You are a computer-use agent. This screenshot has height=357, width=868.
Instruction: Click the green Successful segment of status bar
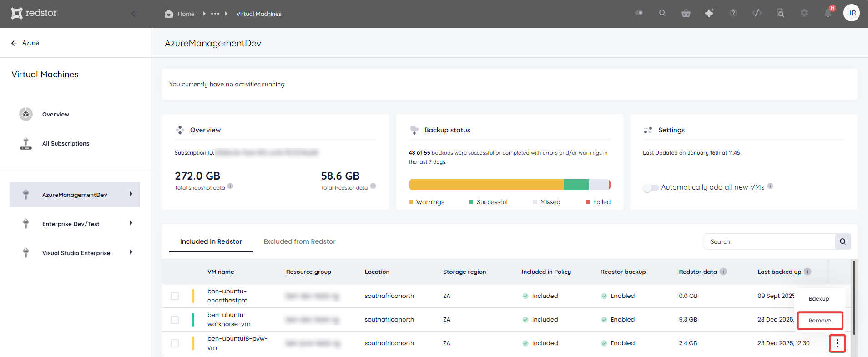point(576,185)
